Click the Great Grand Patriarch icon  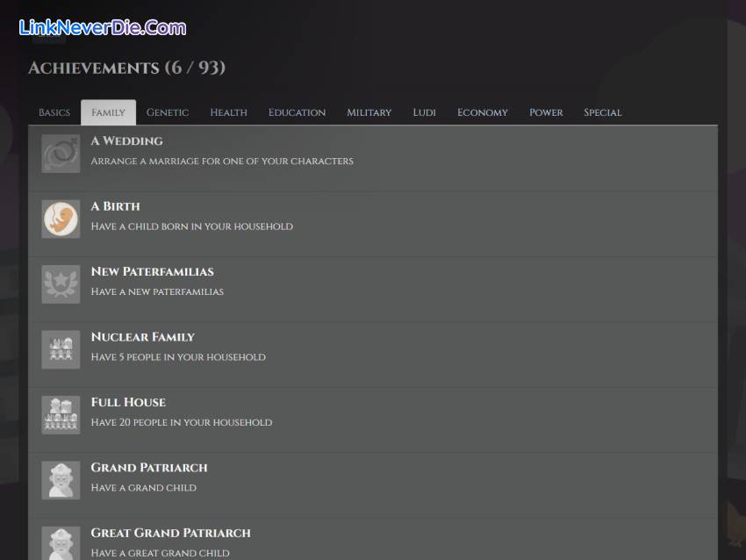pos(61,543)
